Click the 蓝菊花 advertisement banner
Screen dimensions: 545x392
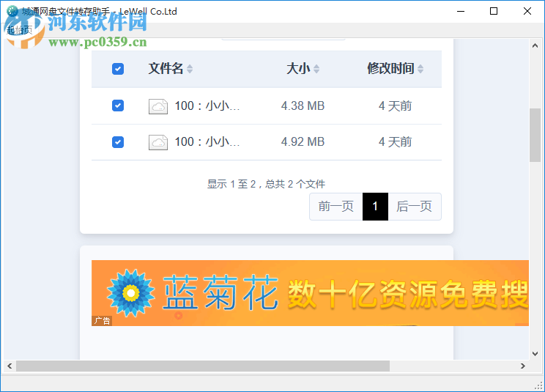pos(310,293)
